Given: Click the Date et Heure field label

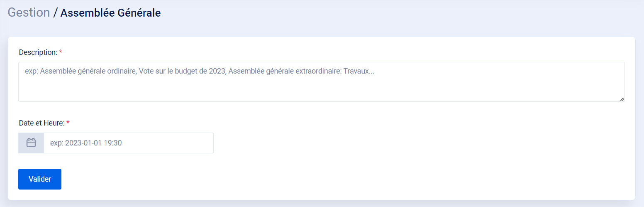Looking at the screenshot, I should (41, 123).
